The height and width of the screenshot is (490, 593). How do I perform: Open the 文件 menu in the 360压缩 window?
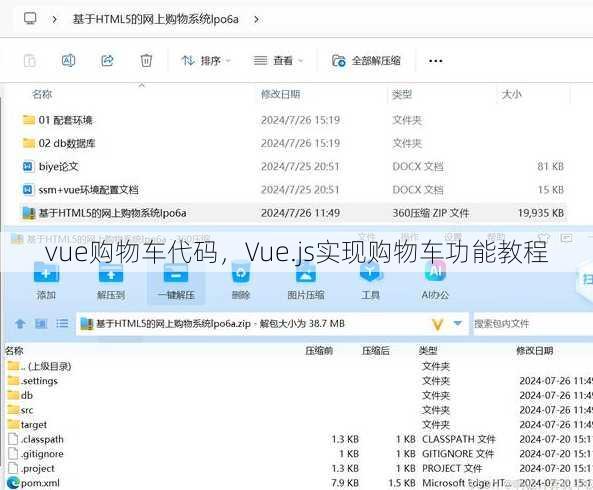pos(366,238)
